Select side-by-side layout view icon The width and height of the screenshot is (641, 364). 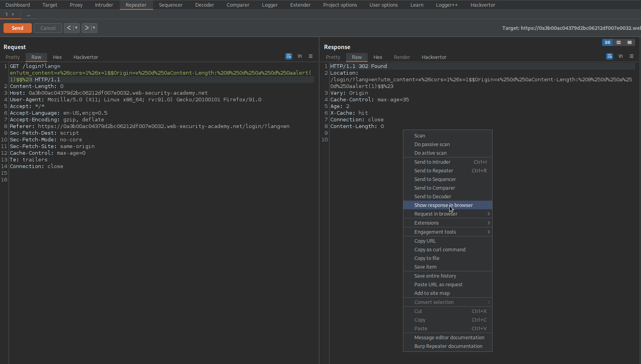tap(608, 42)
